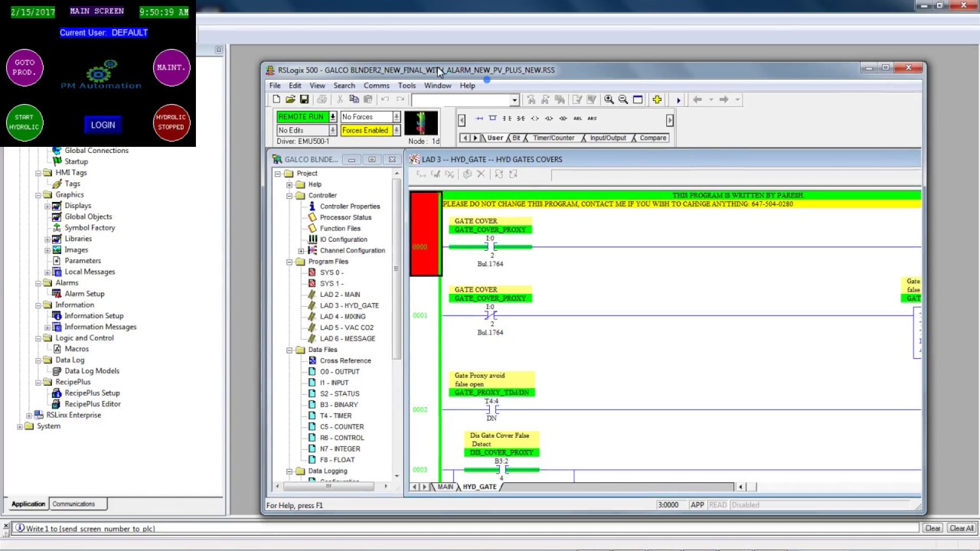Click the START HYDROLIC green button
The height and width of the screenshot is (551, 980).
pos(24,122)
